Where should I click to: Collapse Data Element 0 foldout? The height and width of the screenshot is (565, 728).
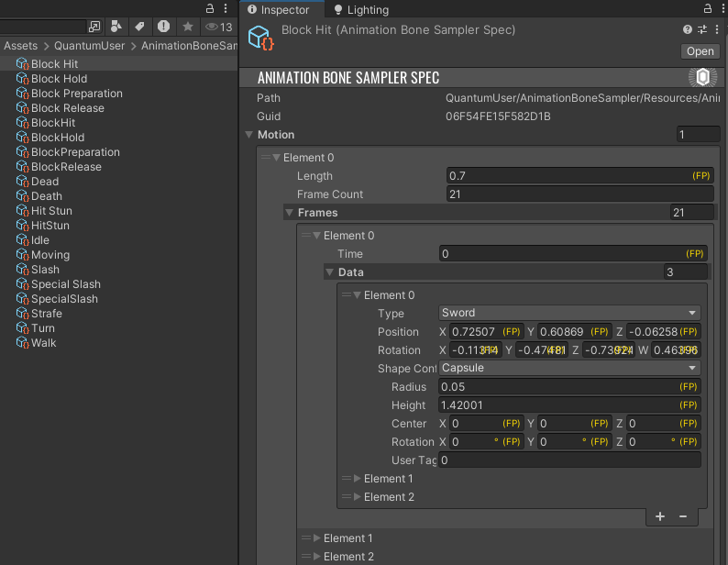tap(358, 295)
